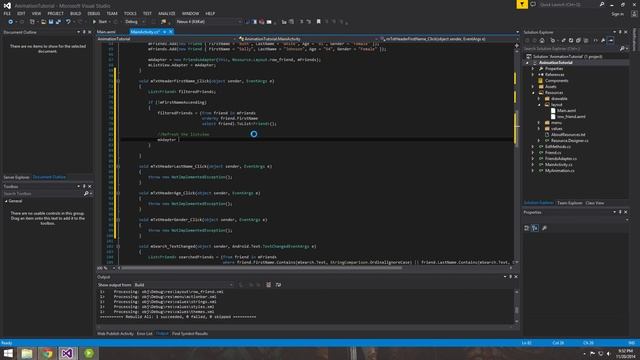The image size is (640, 360).
Task: Open the FILE menu
Action: [x=7, y=13]
